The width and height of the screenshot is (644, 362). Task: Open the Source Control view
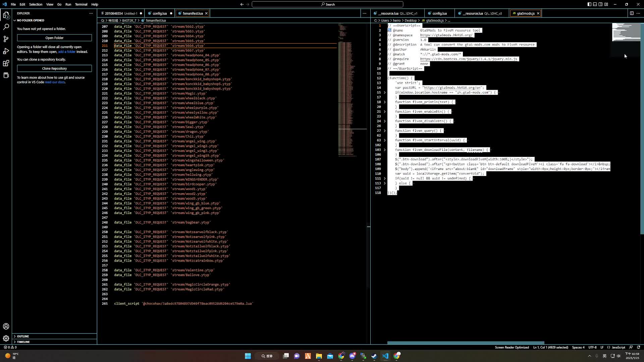pos(6,39)
